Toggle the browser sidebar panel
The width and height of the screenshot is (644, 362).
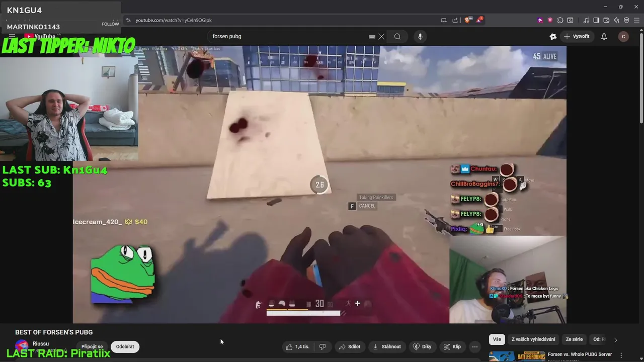(596, 20)
